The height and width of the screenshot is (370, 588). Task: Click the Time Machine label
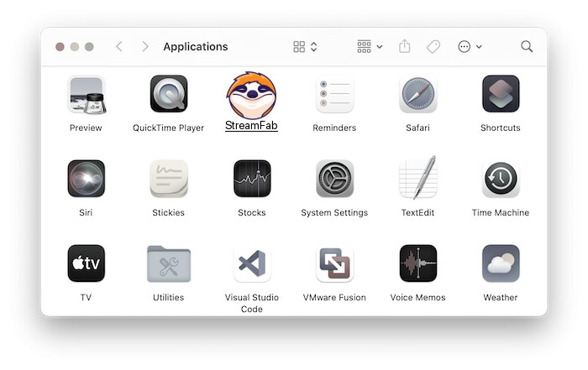[x=501, y=213]
